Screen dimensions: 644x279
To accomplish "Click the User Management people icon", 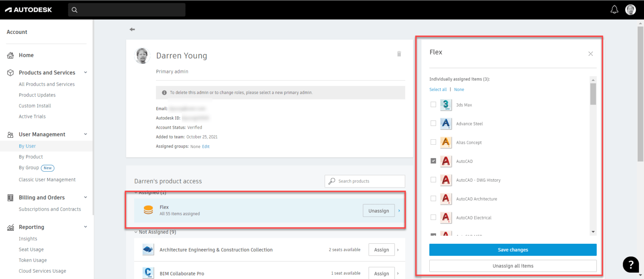I will (11, 135).
